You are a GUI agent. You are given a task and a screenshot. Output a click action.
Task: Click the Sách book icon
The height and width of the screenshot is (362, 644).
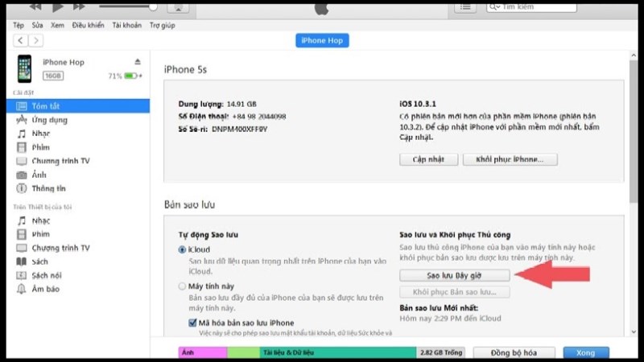point(22,261)
